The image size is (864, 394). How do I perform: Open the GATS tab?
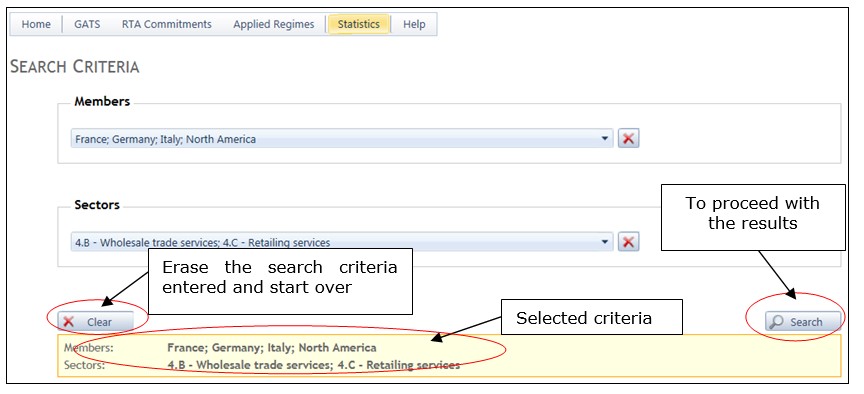87,24
